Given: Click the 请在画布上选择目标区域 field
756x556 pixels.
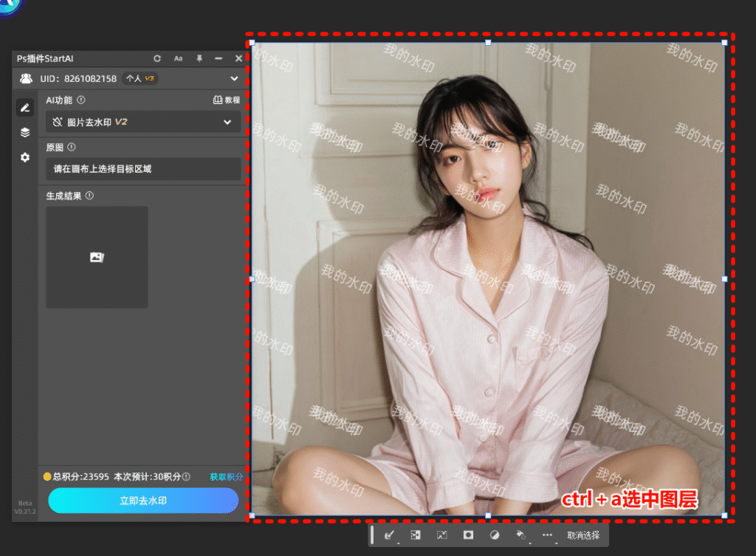Looking at the screenshot, I should tap(143, 169).
